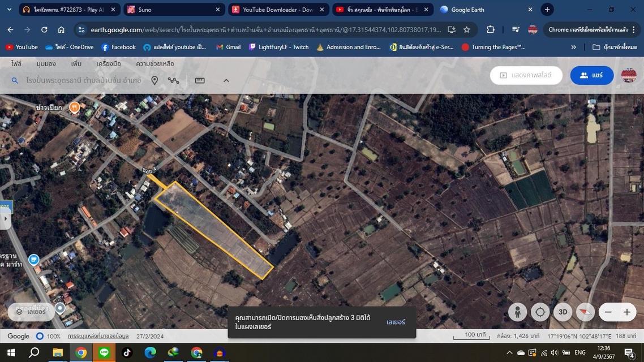Click the เลเยอร์ link in the notification

pyautogui.click(x=396, y=322)
